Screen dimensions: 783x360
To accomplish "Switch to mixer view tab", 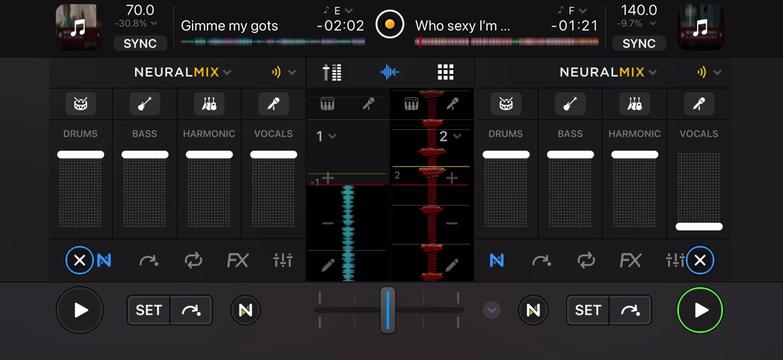I will click(x=332, y=72).
